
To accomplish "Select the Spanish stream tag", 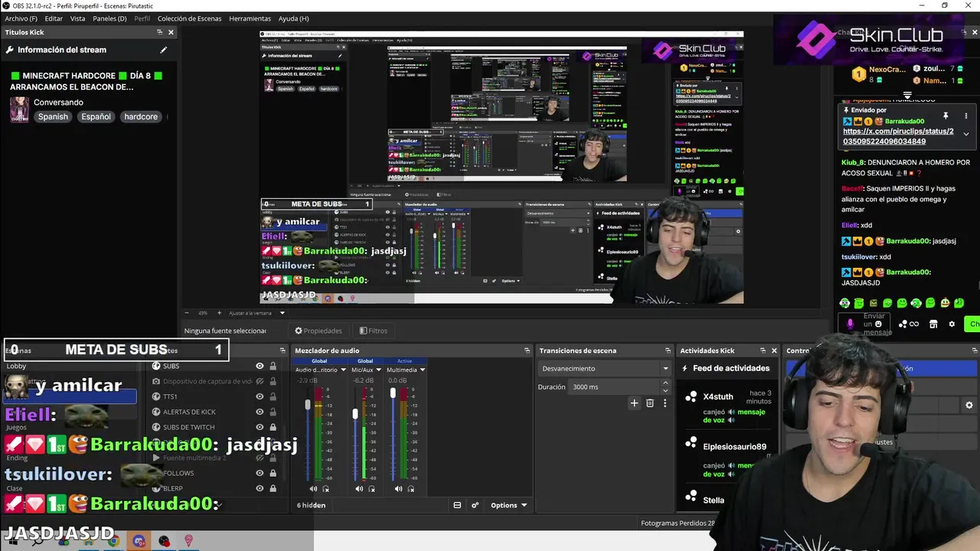I will click(x=53, y=116).
